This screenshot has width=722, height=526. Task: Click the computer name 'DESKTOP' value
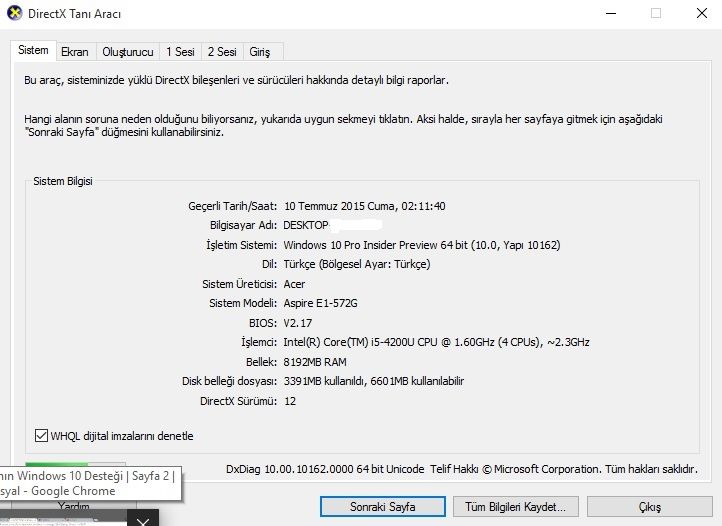pyautogui.click(x=306, y=225)
